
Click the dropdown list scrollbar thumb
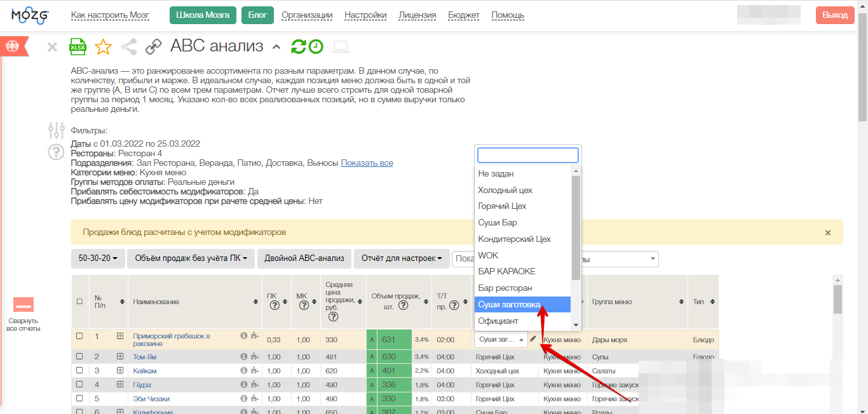[x=576, y=227]
